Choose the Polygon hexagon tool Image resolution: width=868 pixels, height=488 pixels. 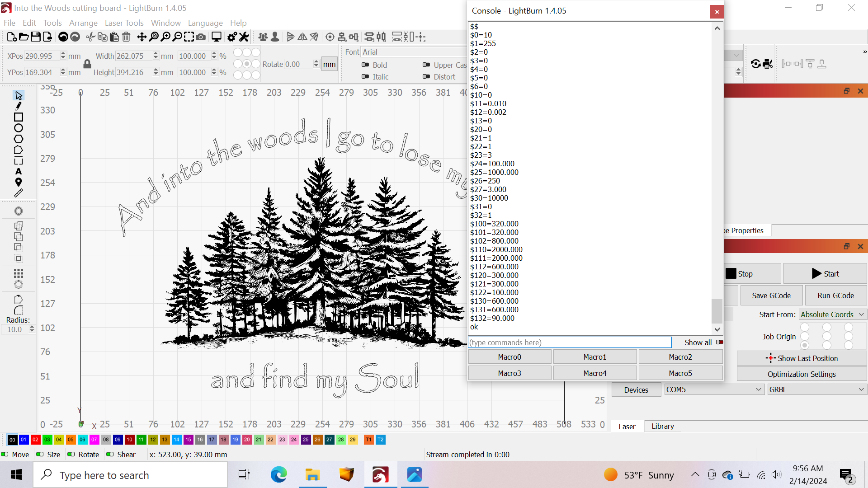(19, 139)
